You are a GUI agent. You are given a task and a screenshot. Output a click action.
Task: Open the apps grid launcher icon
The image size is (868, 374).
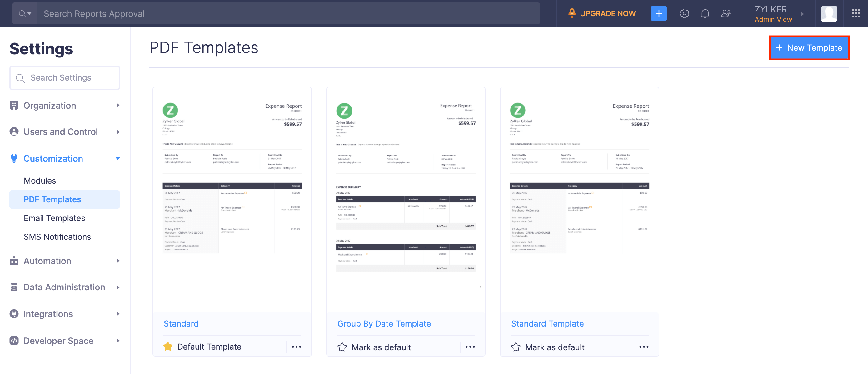(856, 13)
